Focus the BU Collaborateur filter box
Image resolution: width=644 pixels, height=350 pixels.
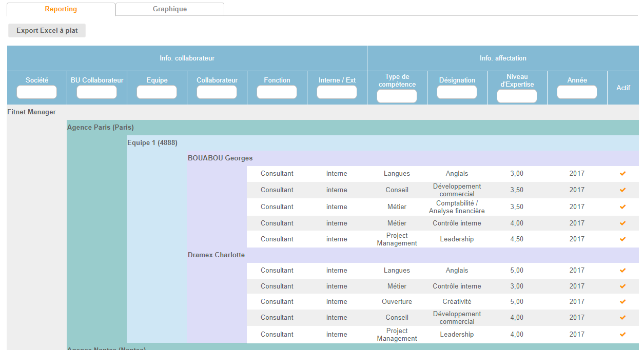pos(96,92)
